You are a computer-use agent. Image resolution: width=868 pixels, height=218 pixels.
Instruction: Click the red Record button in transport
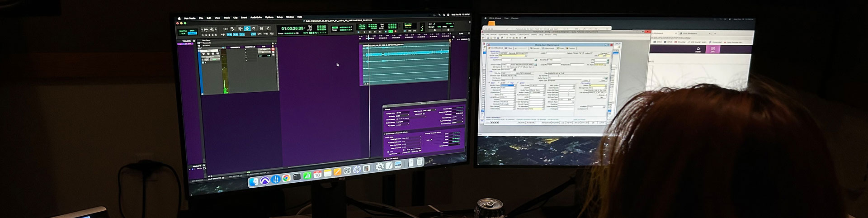396,31
